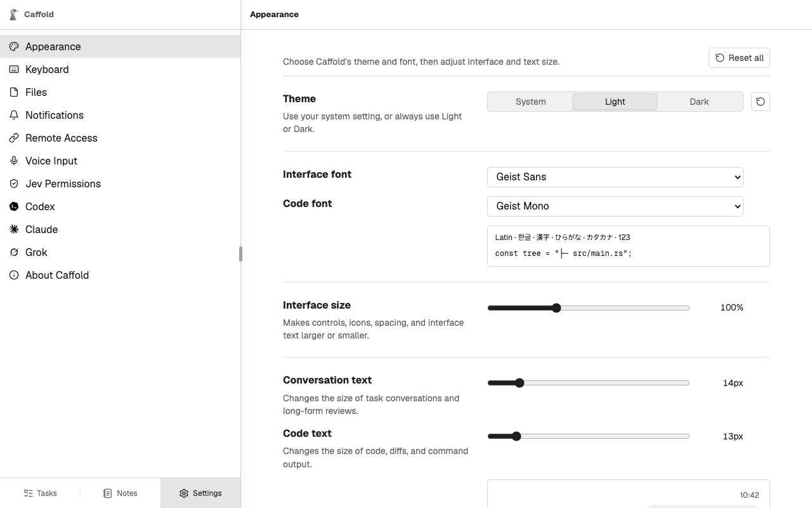Click the Keyboard icon in sidebar
Screen dimensions: 812x508
[14, 69]
